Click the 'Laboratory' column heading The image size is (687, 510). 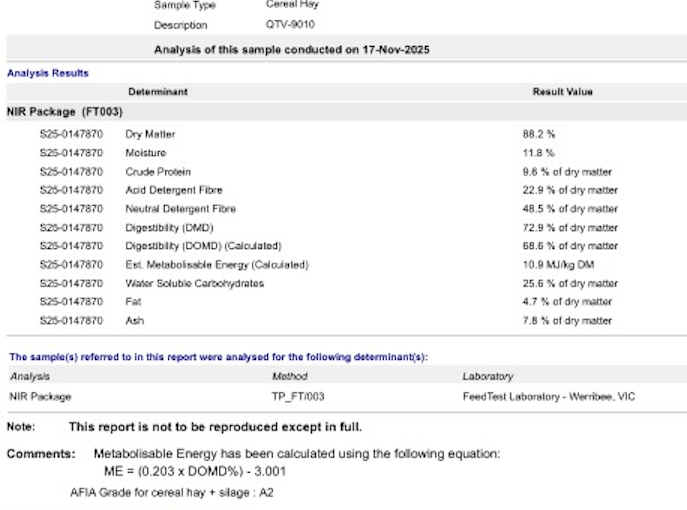pos(487,377)
